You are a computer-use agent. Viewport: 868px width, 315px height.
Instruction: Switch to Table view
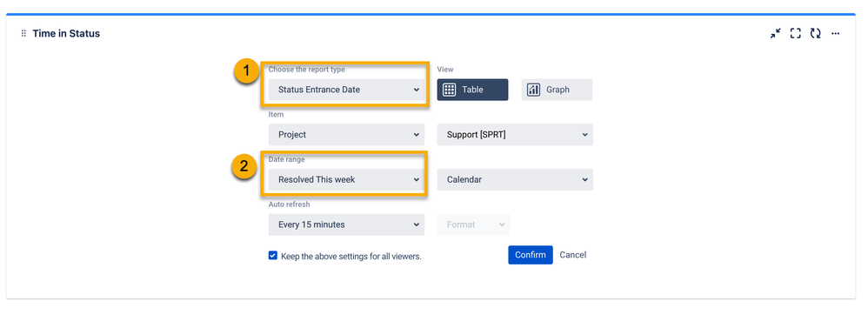coord(472,90)
